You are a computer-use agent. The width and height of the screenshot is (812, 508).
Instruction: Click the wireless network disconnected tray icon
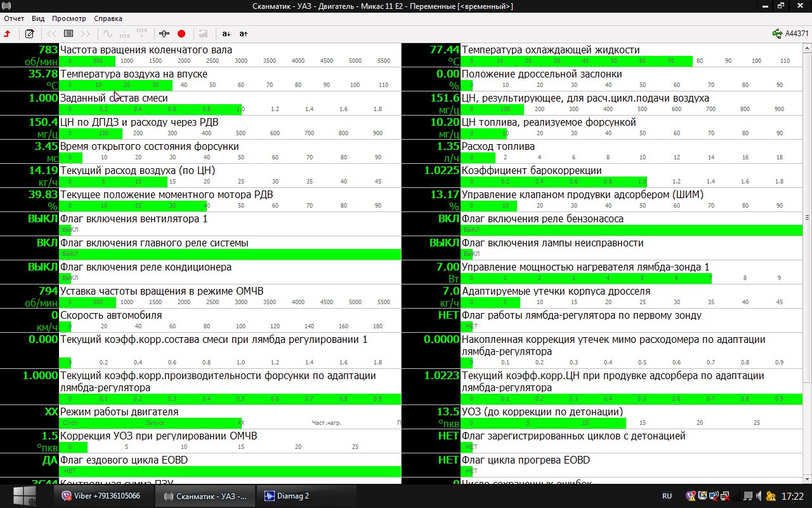(714, 496)
